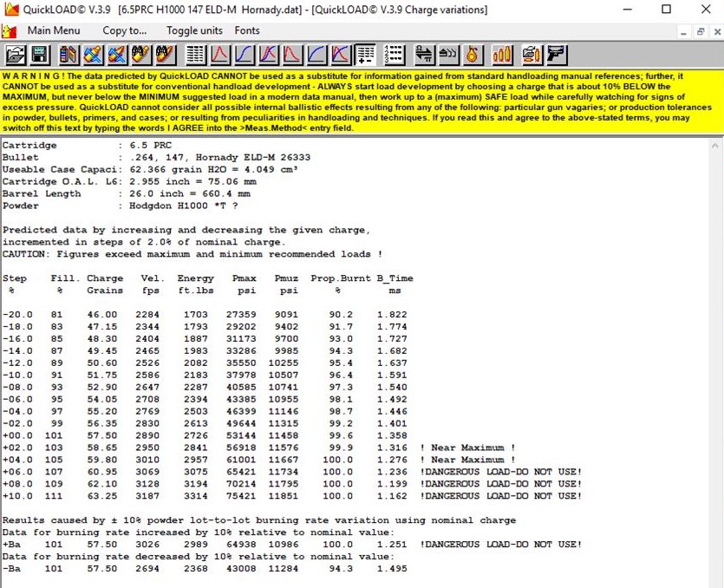Open the powder canister and books icon
Screen dimensions: 724x588
(68, 55)
